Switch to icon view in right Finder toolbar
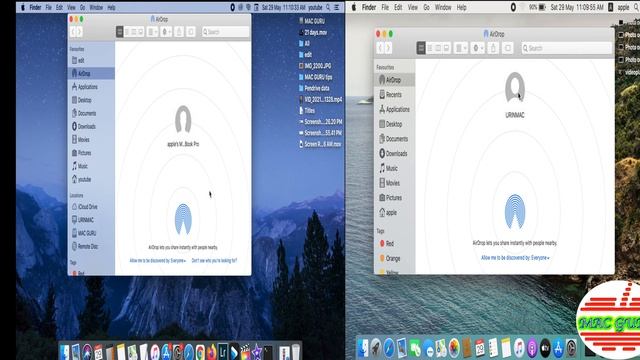 click(x=421, y=48)
